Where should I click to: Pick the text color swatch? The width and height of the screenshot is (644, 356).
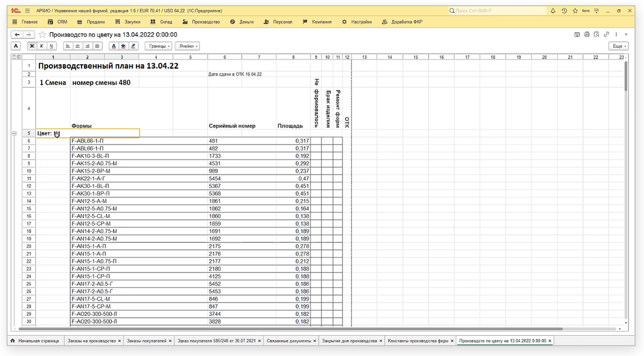[x=115, y=46]
